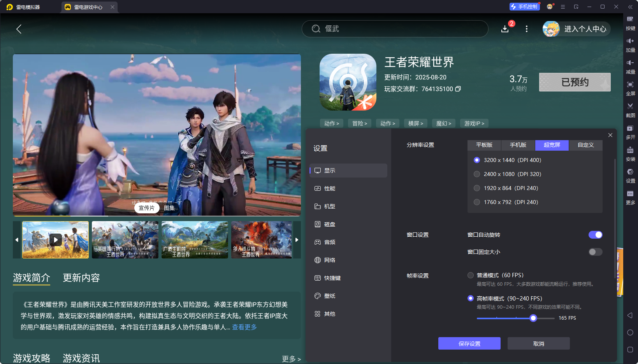The width and height of the screenshot is (638, 364).
Task: Click the 王者荣耀世界 game icon
Action: (x=348, y=82)
